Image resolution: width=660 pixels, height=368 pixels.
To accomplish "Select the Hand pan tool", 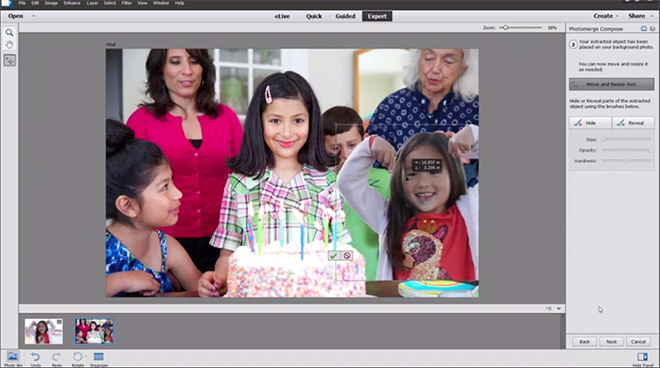I will 9,44.
